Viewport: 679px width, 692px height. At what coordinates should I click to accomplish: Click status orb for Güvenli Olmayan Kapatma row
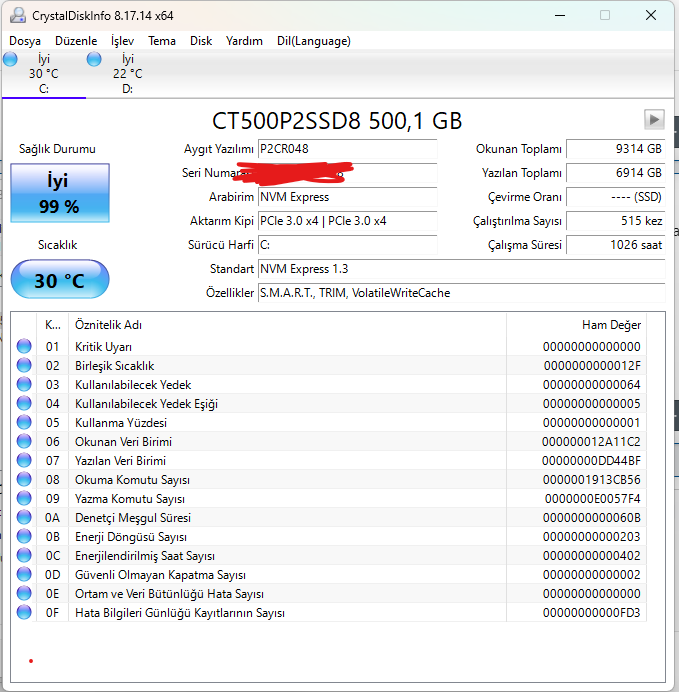coord(24,574)
